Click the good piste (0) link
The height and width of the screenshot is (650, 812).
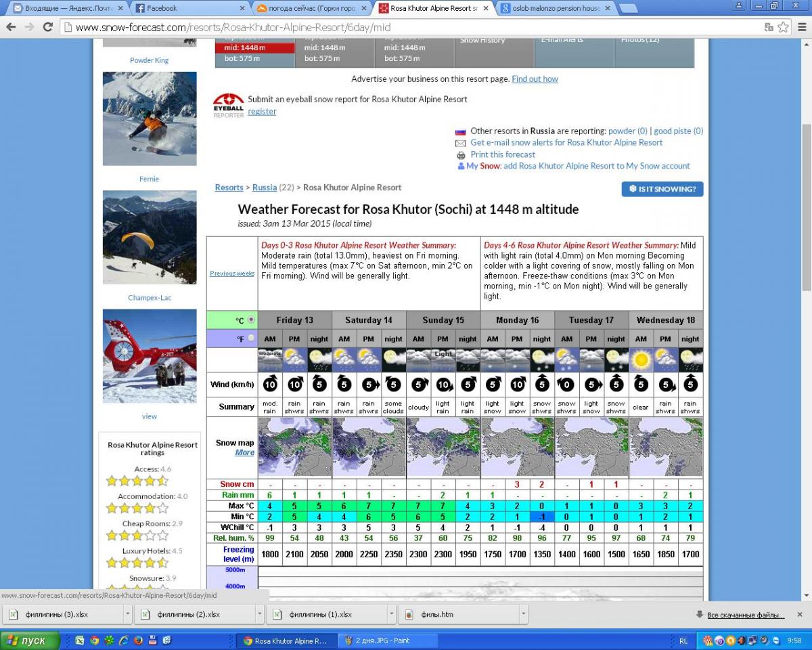679,131
